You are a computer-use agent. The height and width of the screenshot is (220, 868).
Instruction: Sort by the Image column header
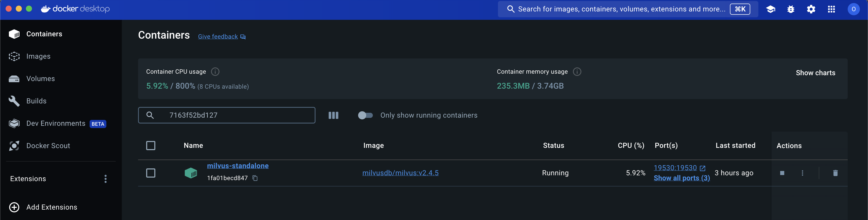(373, 145)
